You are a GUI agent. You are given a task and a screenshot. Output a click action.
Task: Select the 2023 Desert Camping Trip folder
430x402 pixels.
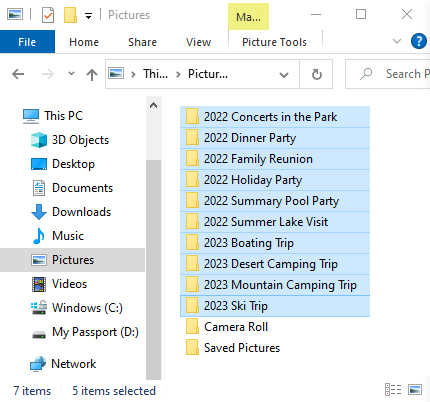(275, 264)
